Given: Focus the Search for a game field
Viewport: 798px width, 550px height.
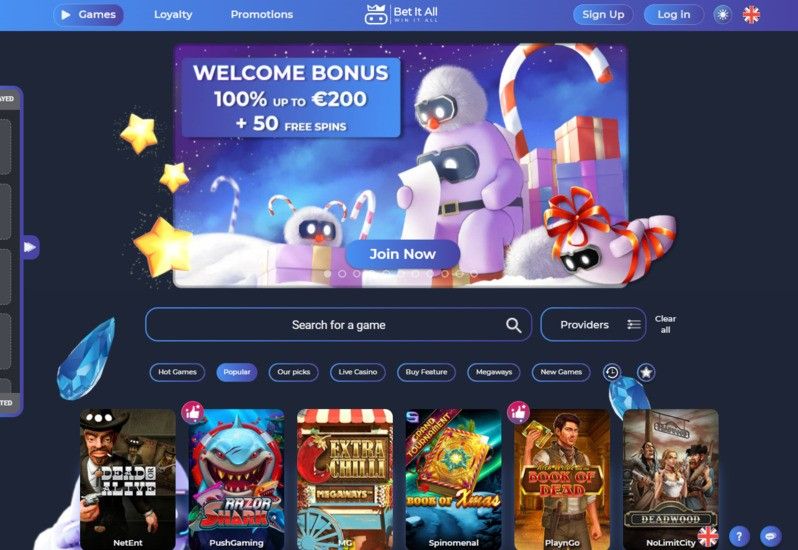Looking at the screenshot, I should coord(338,325).
